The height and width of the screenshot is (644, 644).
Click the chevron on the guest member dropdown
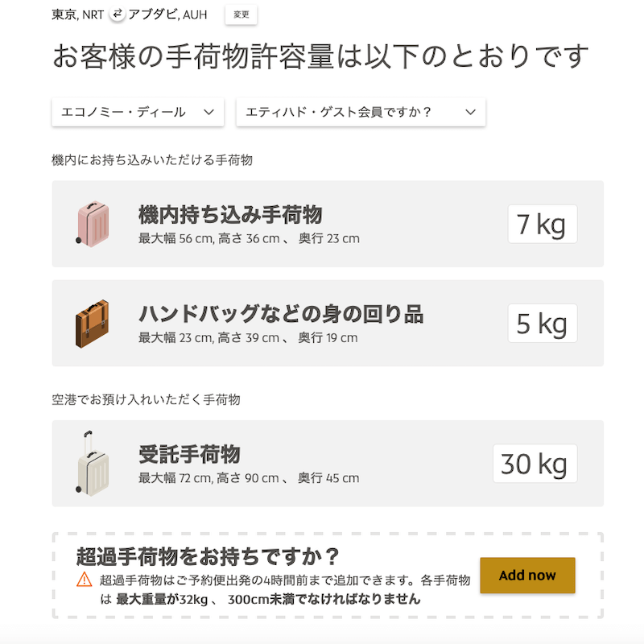471,113
